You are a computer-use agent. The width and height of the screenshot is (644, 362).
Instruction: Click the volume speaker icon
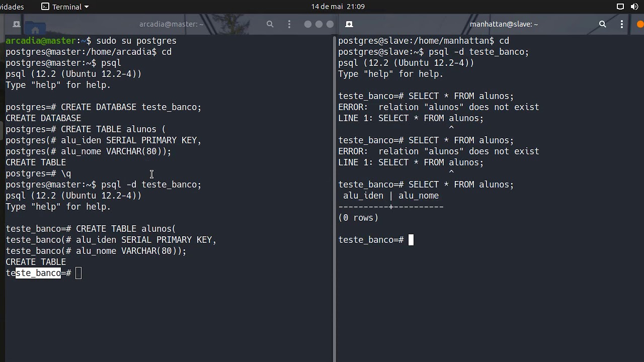pos(634,7)
